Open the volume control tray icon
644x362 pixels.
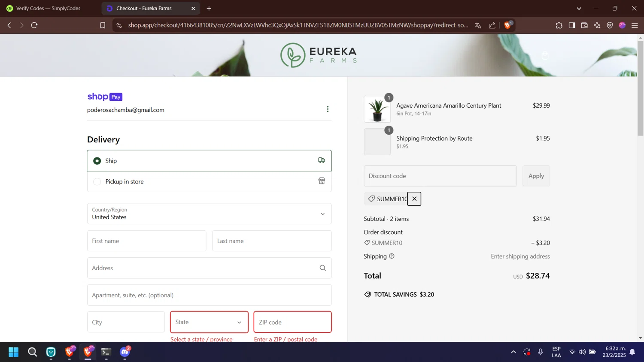[582, 352]
